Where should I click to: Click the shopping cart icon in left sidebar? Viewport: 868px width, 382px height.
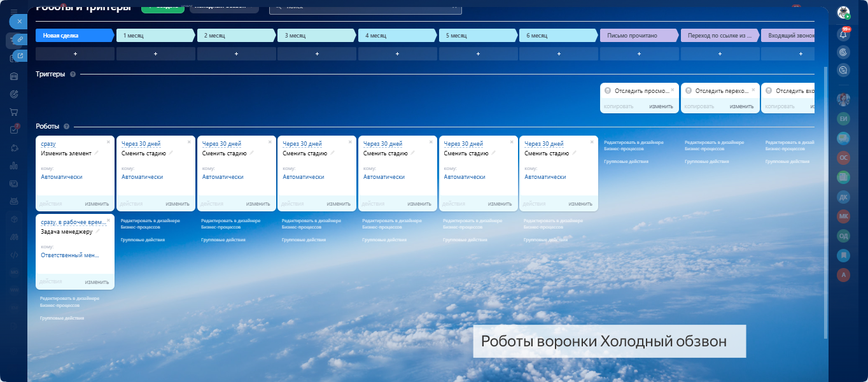tap(14, 112)
